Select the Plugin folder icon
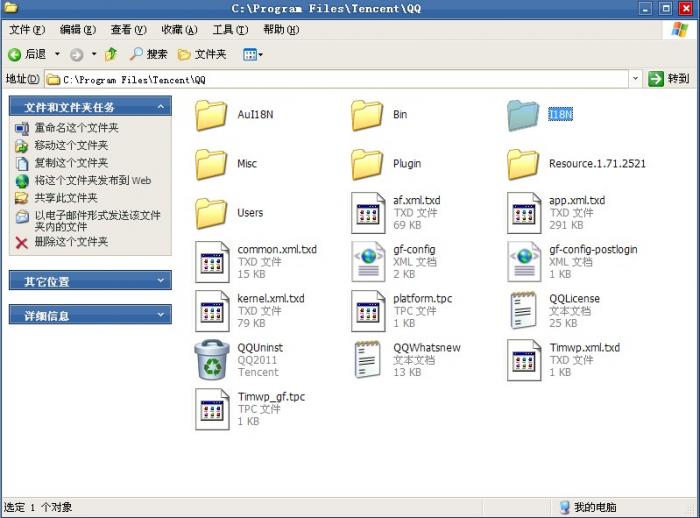The image size is (700, 518). click(367, 164)
